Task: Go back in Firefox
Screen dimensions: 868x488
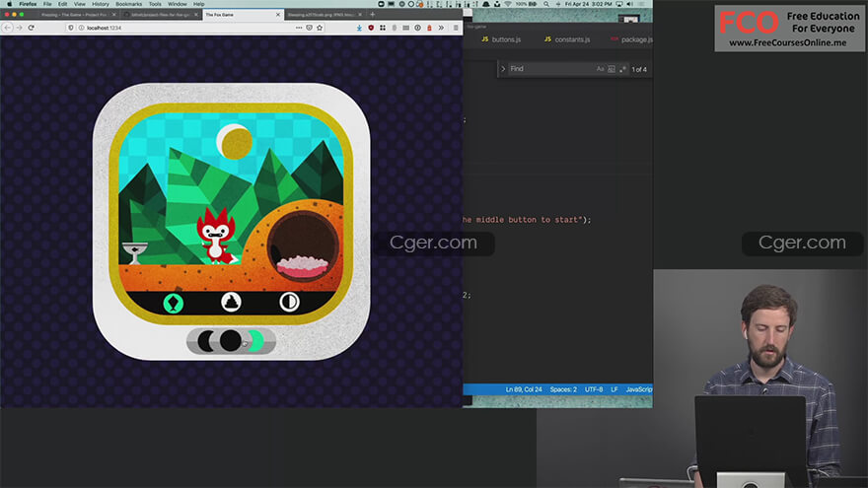Action: click(8, 28)
